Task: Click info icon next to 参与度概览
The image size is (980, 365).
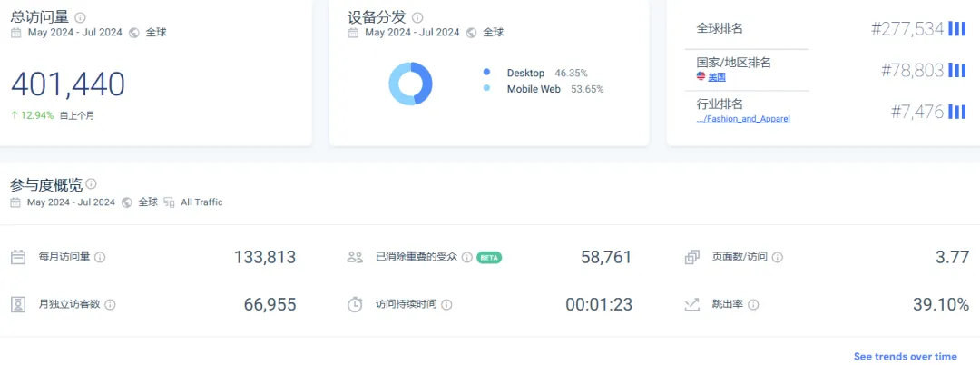Action: pyautogui.click(x=91, y=184)
